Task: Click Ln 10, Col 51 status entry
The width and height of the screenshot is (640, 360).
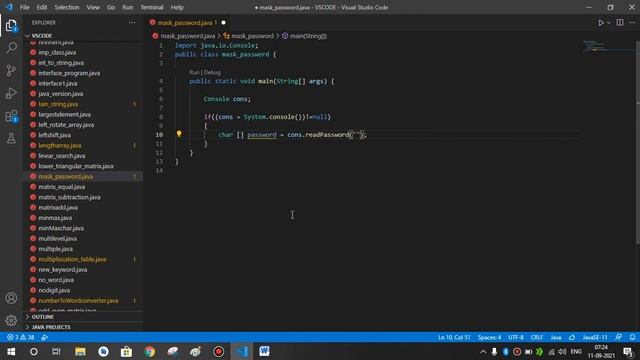Action: click(454, 338)
